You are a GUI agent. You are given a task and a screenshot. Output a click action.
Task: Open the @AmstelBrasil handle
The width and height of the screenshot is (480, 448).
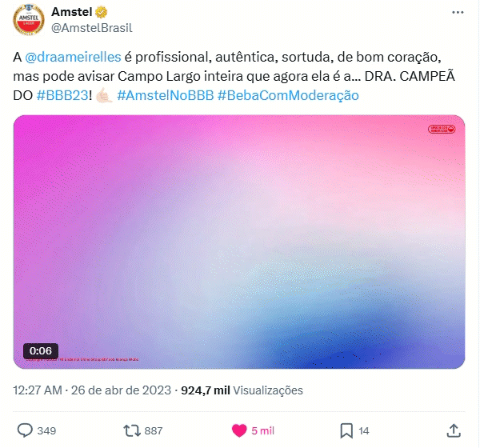[x=92, y=28]
